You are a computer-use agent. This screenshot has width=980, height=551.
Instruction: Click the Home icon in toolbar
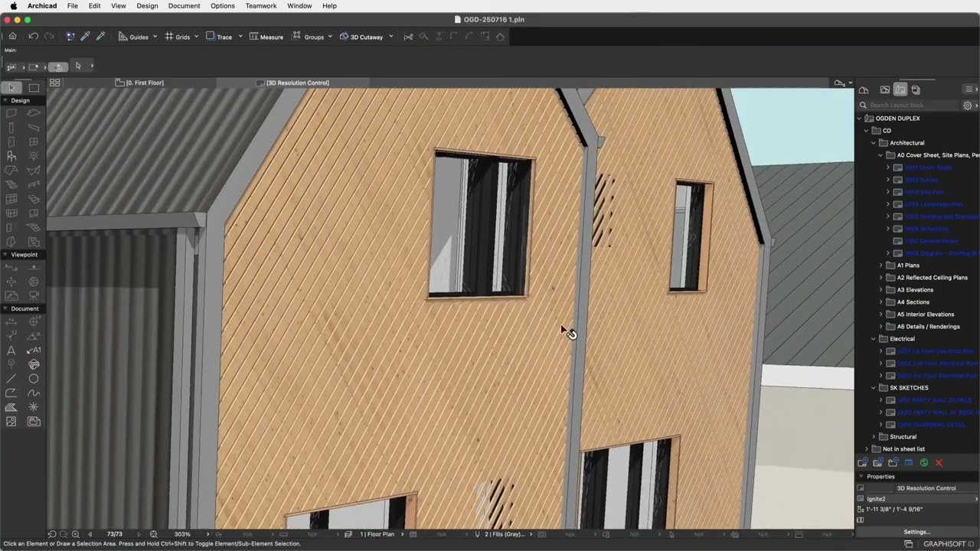click(x=12, y=36)
